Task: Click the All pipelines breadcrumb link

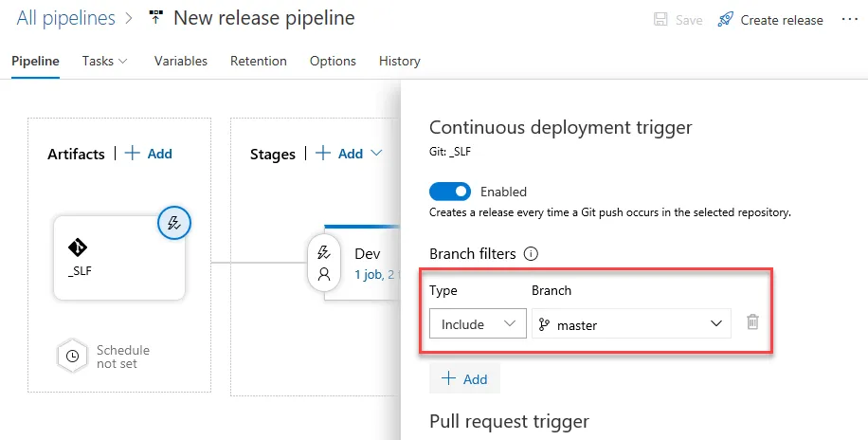Action: point(65,18)
